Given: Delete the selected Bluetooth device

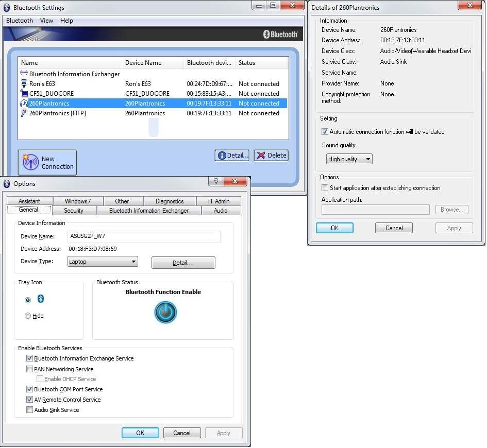Looking at the screenshot, I should pos(271,155).
